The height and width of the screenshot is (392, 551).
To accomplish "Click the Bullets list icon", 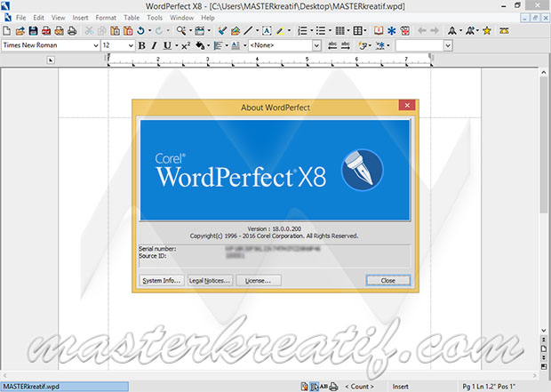I will (321, 31).
